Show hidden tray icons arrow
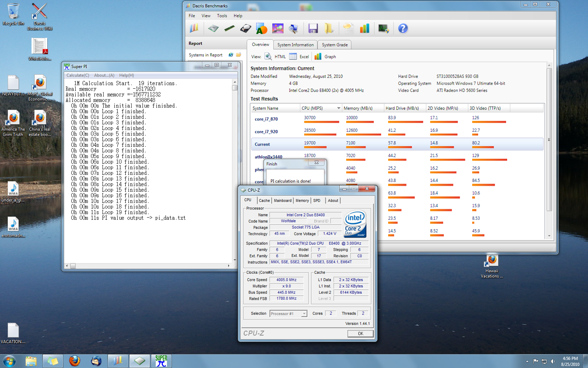The height and width of the screenshot is (368, 588). pos(527,361)
